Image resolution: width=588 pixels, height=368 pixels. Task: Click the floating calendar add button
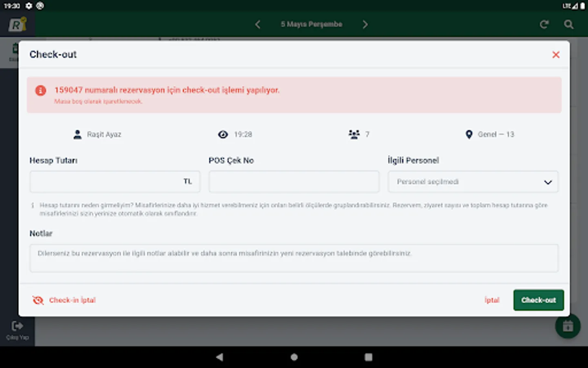point(568,326)
